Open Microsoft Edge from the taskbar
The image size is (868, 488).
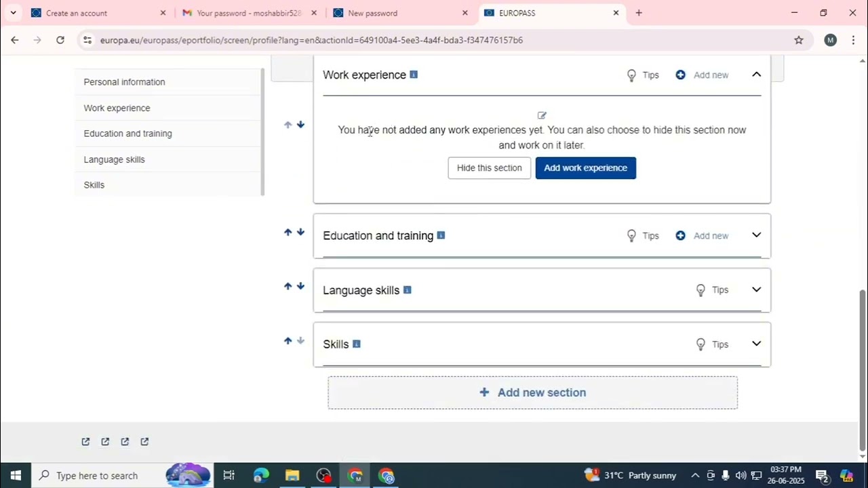point(261,475)
